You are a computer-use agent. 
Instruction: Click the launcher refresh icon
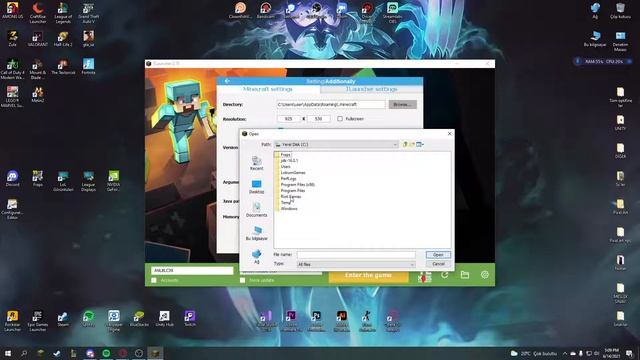[444, 275]
